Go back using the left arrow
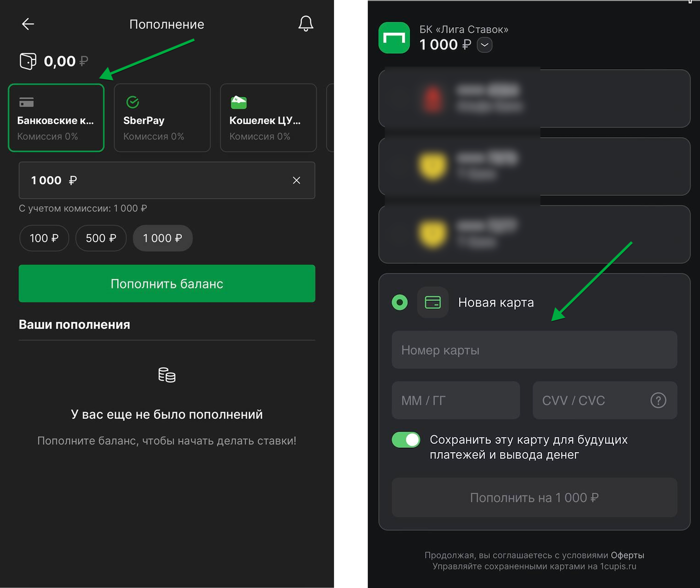 point(28,24)
